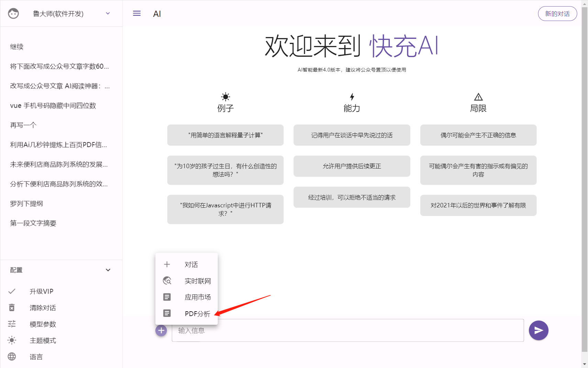Click the 语言 globe icon
588x368 pixels.
click(x=12, y=357)
